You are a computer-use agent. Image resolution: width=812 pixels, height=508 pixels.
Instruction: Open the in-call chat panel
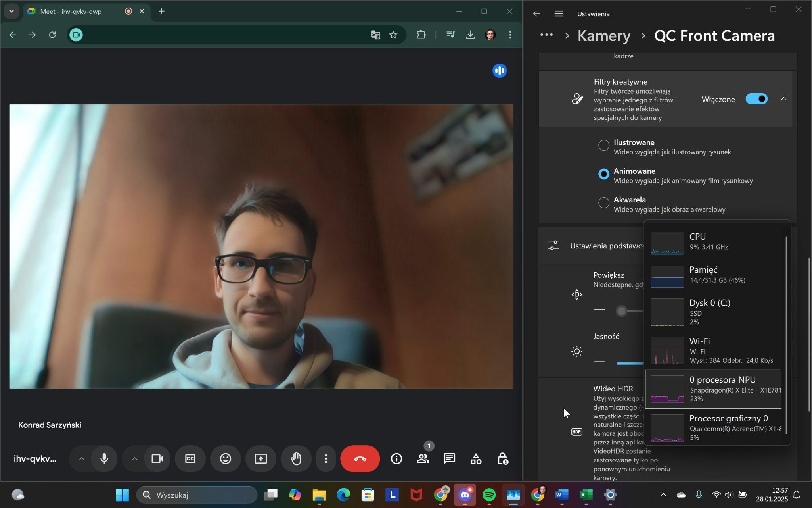pos(449,459)
